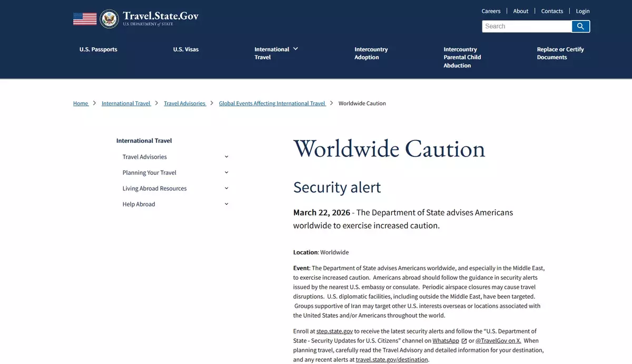Image resolution: width=632 pixels, height=364 pixels.
Task: Open Replace or Certify Documents menu
Action: (560, 53)
